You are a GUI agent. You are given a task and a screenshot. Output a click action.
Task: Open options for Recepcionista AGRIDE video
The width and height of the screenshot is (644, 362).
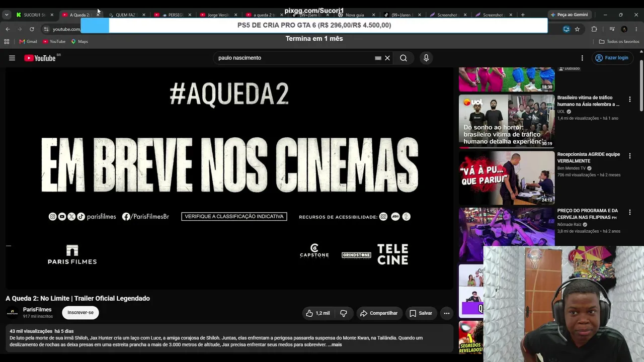pos(629,156)
